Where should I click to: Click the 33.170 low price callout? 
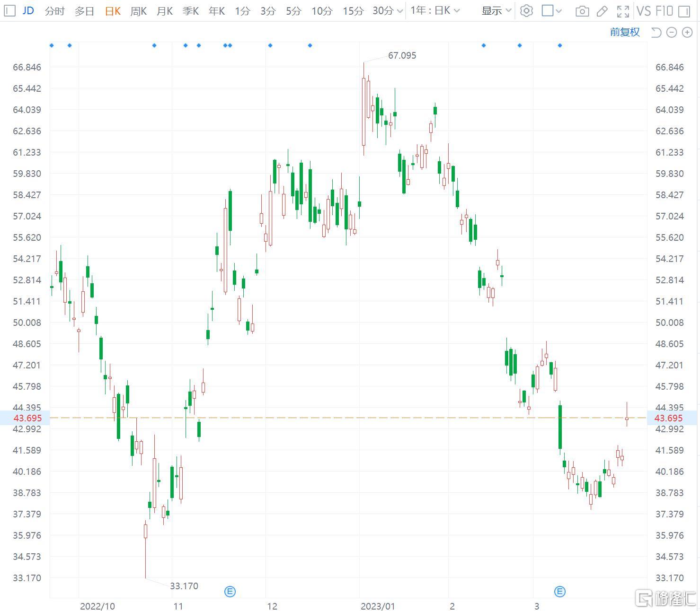pyautogui.click(x=184, y=586)
